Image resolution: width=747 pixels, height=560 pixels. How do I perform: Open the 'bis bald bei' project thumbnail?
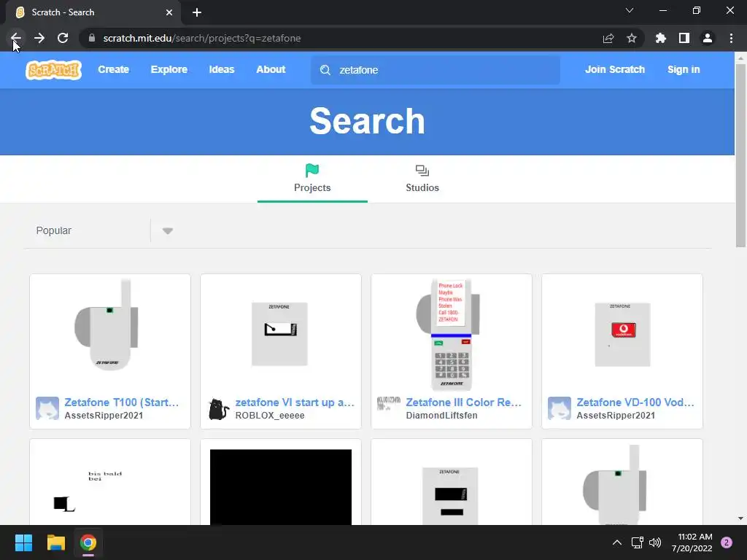[110, 486]
